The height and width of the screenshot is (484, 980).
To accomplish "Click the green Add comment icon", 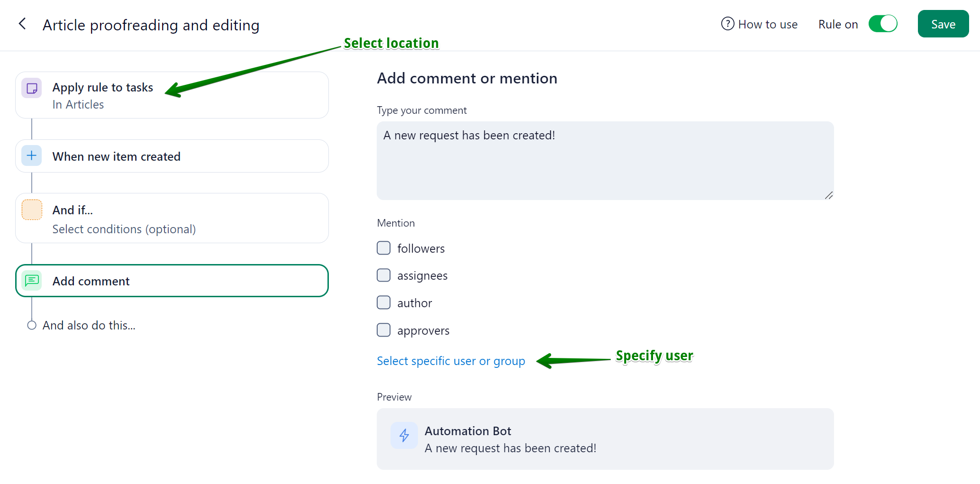I will point(32,281).
